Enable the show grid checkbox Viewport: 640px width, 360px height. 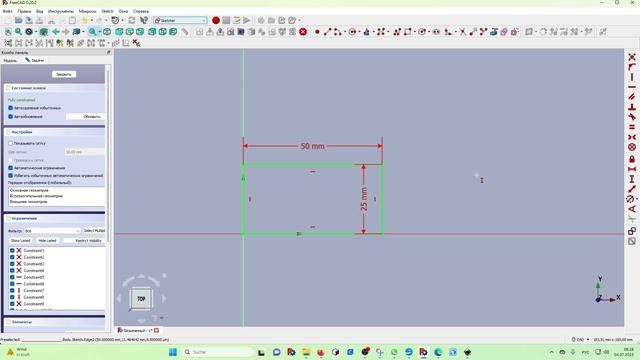[11, 143]
